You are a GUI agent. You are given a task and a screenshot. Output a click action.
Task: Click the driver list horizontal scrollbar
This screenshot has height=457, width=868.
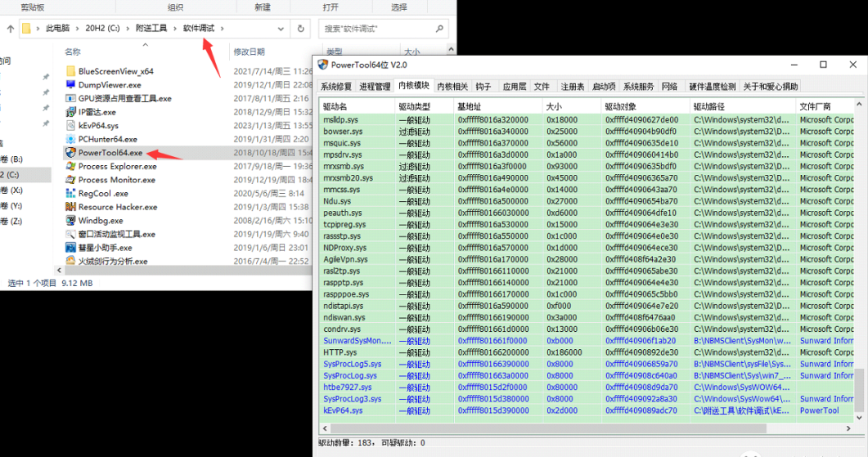point(540,428)
